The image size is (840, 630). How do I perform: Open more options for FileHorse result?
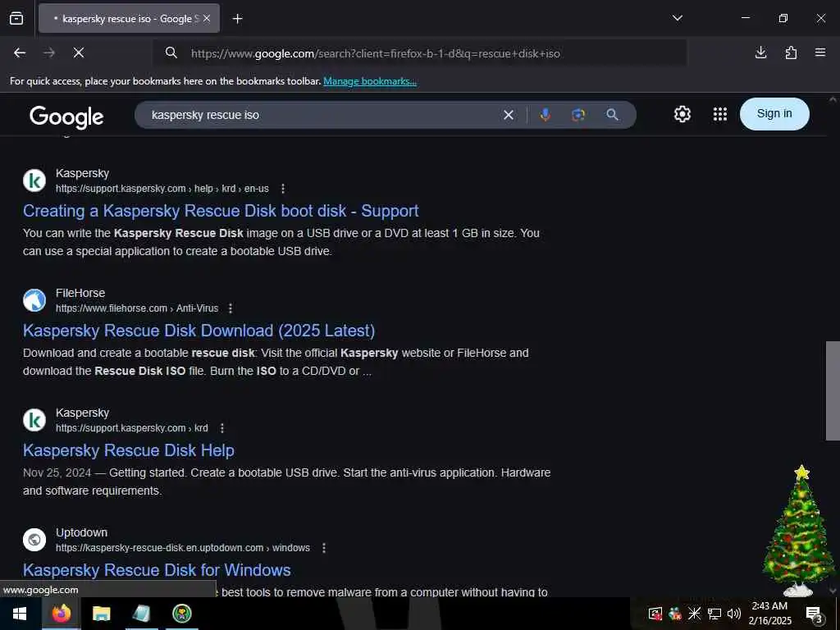click(x=231, y=308)
